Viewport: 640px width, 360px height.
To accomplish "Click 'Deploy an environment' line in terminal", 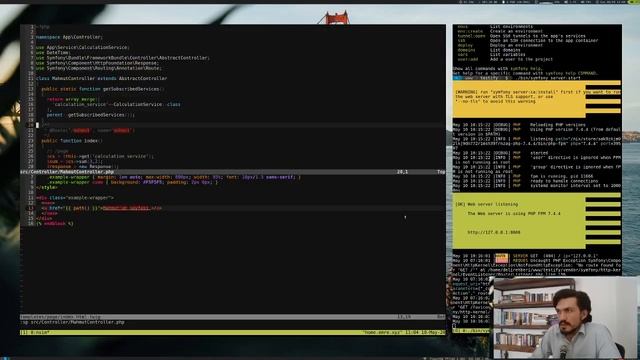I will point(516,45).
